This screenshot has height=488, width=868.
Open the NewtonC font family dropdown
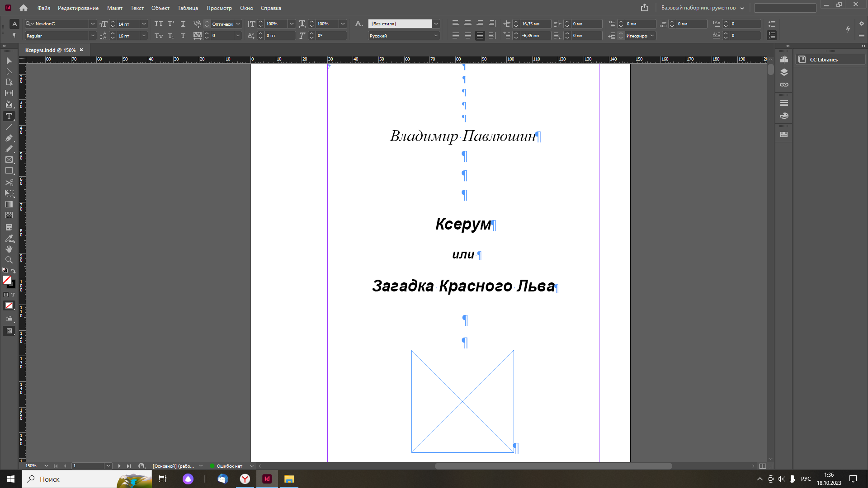click(92, 23)
